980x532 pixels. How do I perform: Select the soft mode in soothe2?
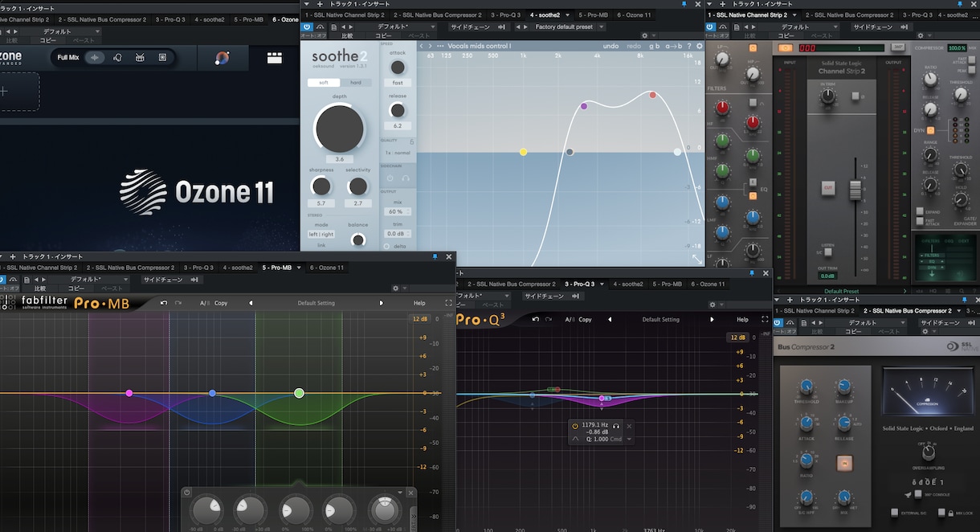click(x=324, y=82)
